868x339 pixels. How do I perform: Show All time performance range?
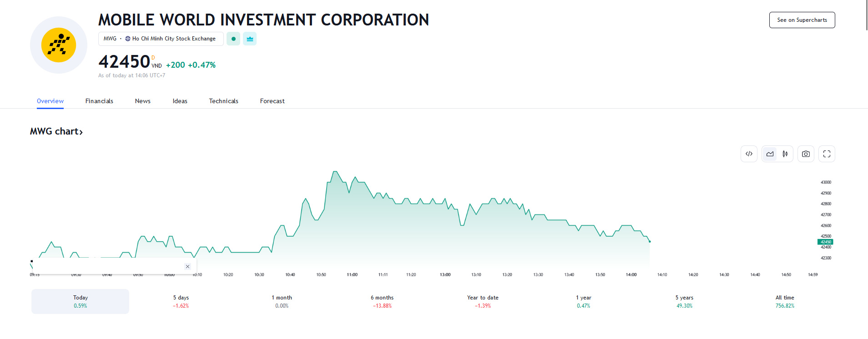click(x=785, y=301)
